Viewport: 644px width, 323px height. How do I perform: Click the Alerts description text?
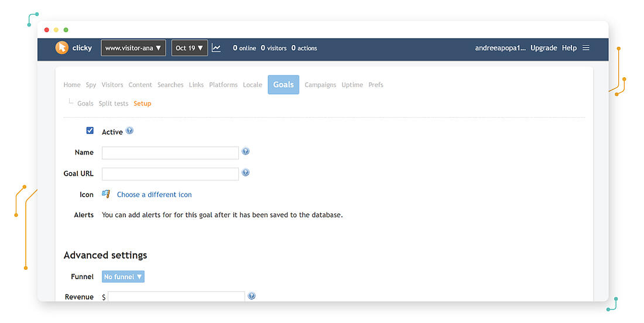[x=222, y=215]
